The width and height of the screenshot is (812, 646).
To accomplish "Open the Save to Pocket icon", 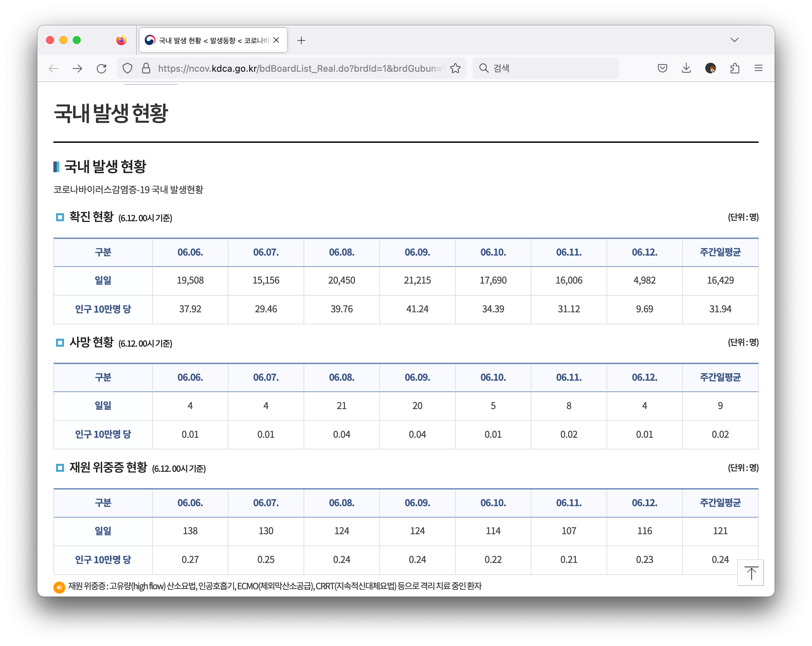I will tap(662, 68).
